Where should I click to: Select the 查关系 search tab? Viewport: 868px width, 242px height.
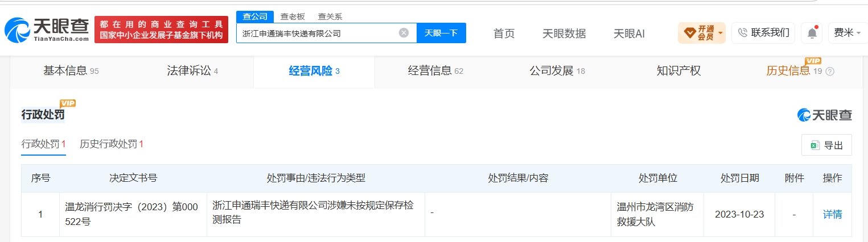(330, 16)
